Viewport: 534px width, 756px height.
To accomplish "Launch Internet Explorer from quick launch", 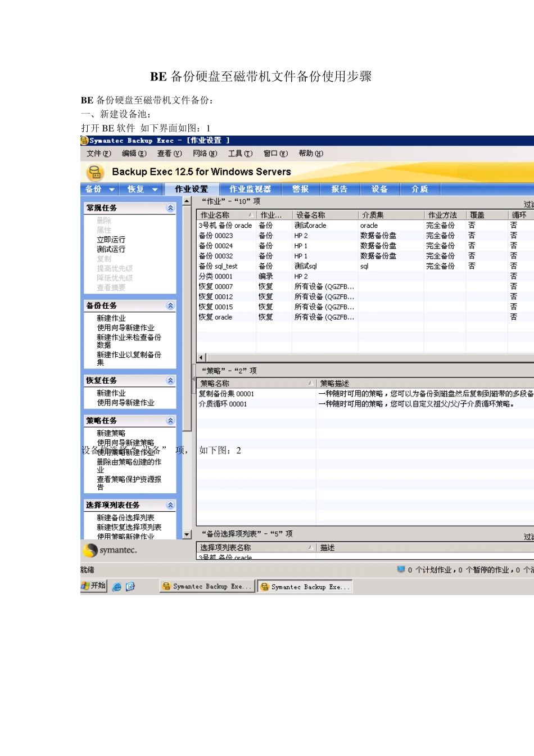I will 117,586.
